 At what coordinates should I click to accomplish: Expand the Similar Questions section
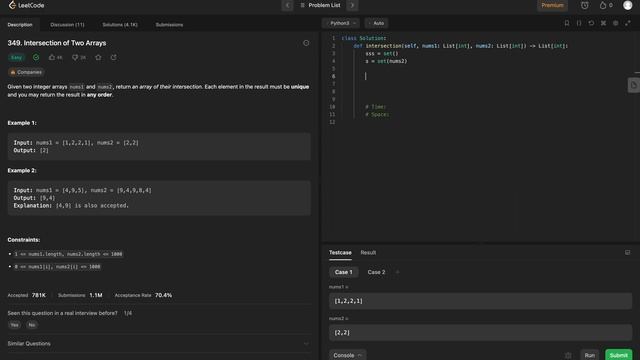159,344
